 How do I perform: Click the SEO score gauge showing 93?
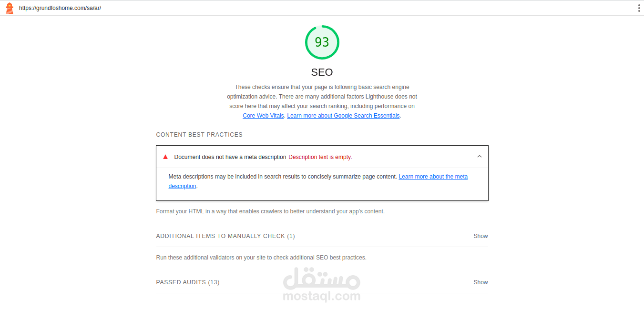coord(322,42)
